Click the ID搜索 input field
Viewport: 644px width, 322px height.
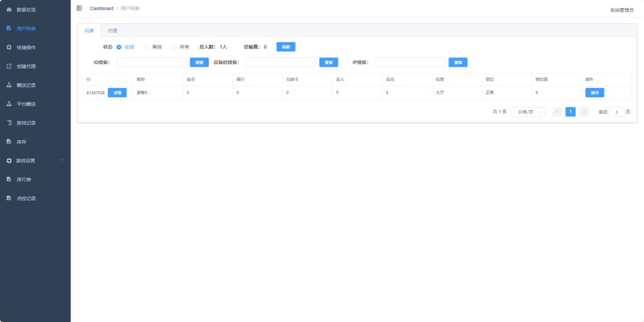point(152,62)
